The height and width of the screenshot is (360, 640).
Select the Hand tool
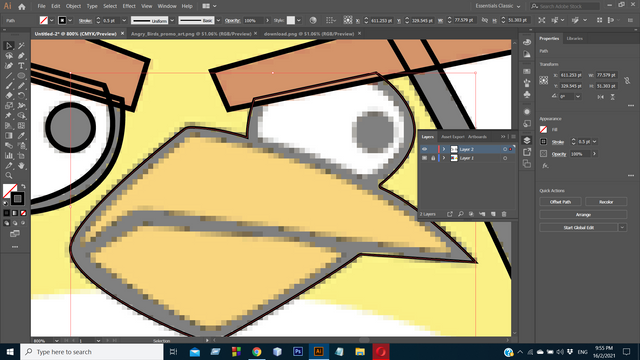(21, 166)
